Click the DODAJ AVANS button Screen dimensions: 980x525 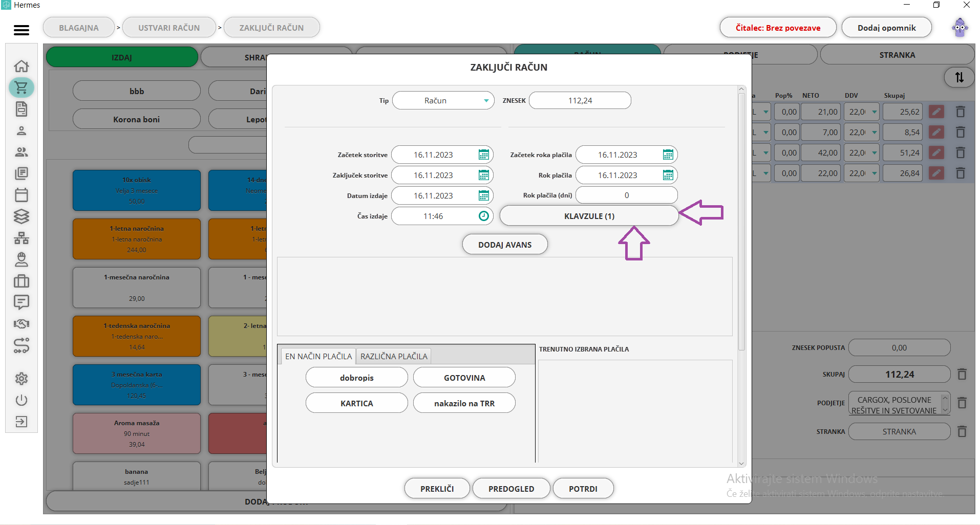pos(505,245)
